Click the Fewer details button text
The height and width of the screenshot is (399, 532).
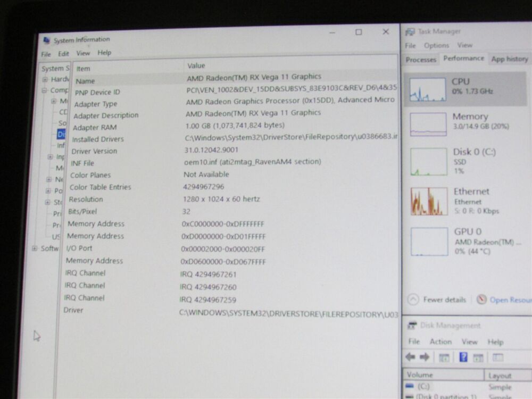click(x=444, y=300)
